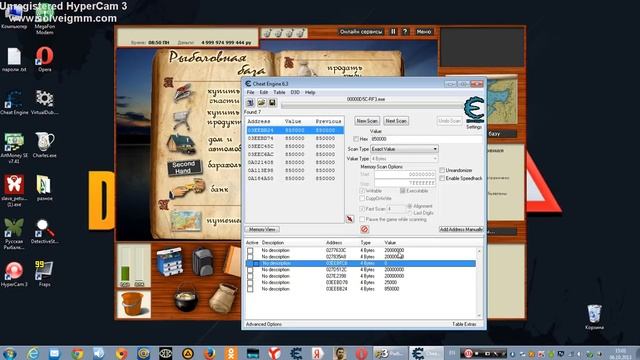This screenshot has width=640, height=360.
Task: Open the Table menu in Cheat Engine
Action: pyautogui.click(x=279, y=93)
